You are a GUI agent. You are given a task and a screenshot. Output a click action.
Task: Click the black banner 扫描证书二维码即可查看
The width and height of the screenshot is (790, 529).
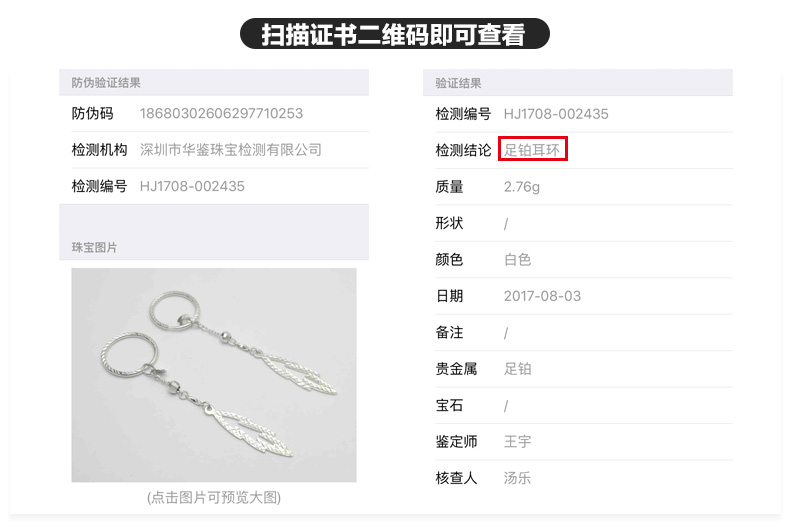pos(394,34)
